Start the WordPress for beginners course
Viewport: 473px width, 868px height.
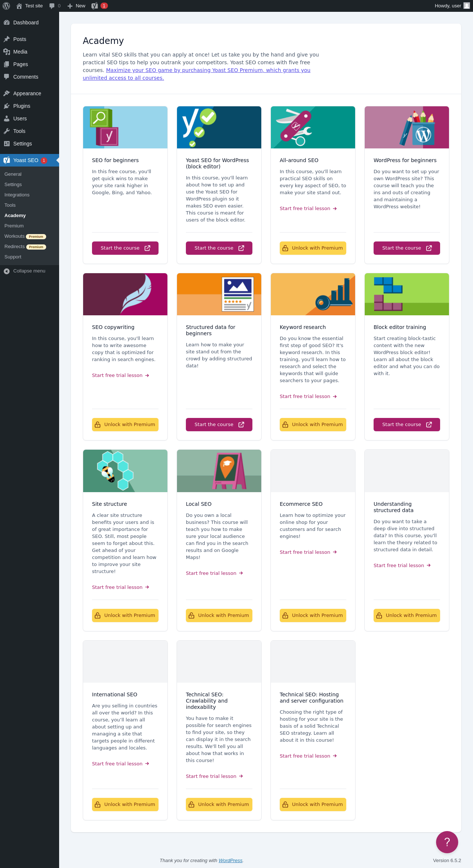coord(407,248)
